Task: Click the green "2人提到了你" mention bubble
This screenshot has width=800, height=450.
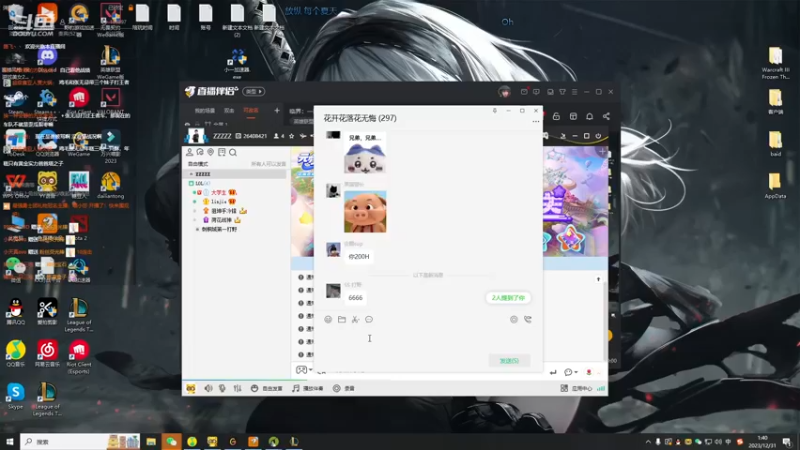Action: [508, 297]
